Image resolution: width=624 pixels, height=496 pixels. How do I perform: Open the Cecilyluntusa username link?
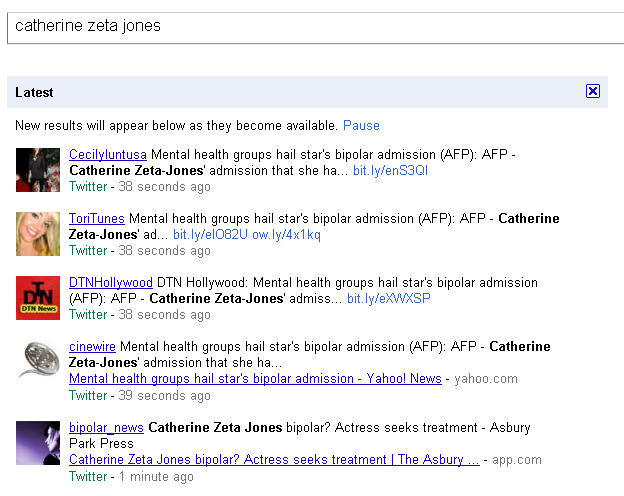[108, 155]
